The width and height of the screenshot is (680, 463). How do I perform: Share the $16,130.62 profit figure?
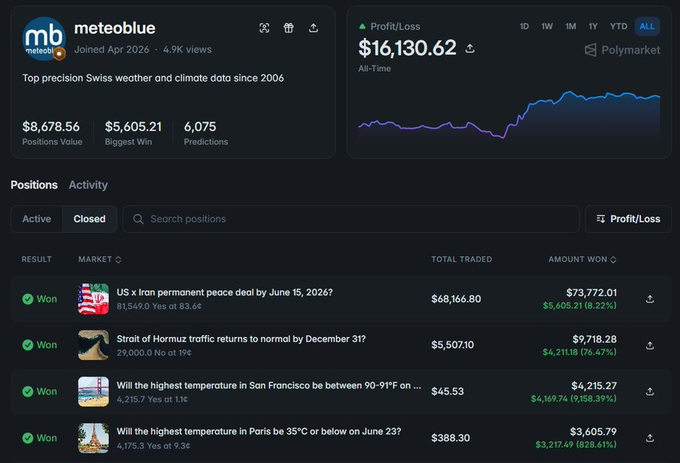click(x=470, y=49)
